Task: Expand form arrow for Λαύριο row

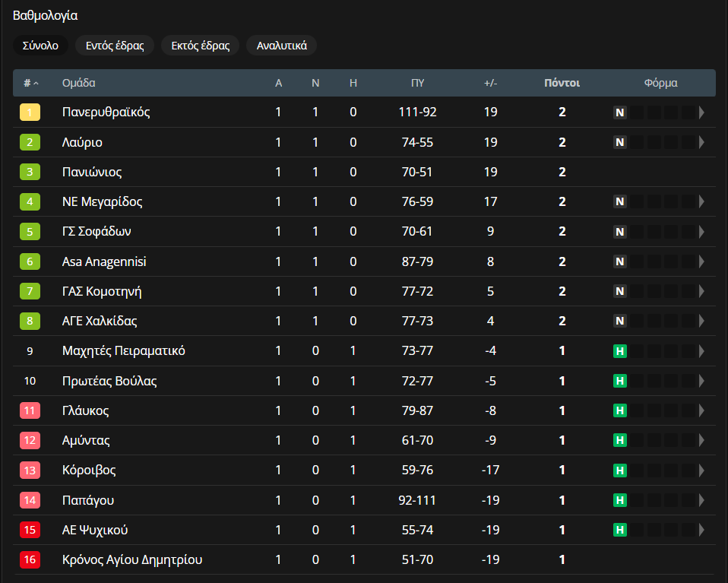Action: 701,142
